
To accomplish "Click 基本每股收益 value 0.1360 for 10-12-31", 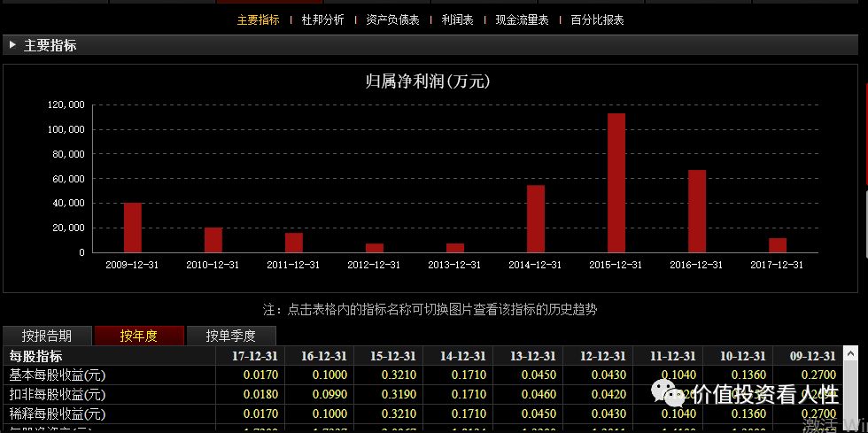I will pos(748,375).
